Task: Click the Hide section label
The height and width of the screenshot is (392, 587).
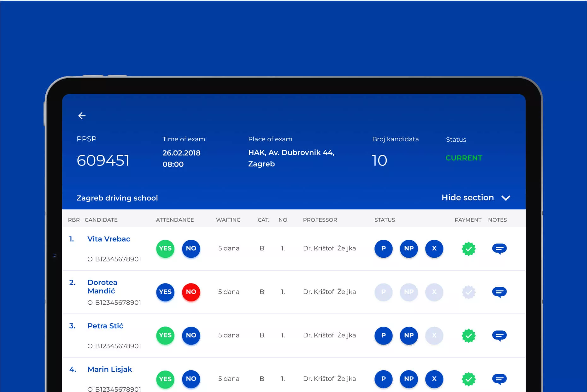Action: tap(467, 197)
